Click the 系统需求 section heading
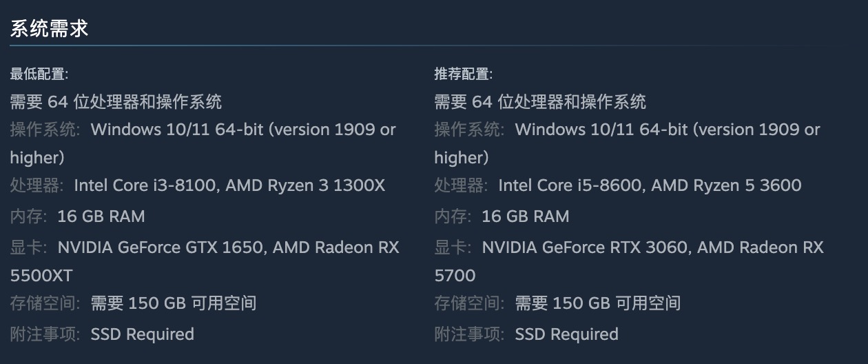The image size is (868, 364). tap(49, 29)
